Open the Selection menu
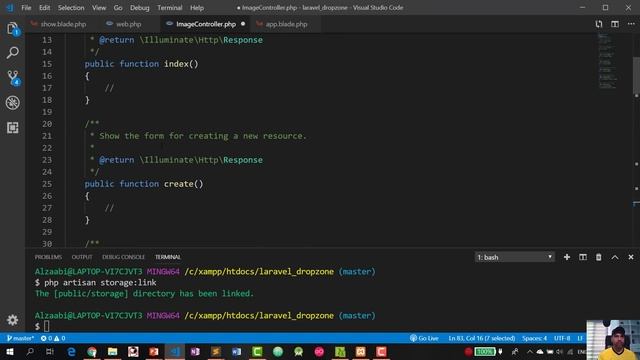 click(x=71, y=8)
